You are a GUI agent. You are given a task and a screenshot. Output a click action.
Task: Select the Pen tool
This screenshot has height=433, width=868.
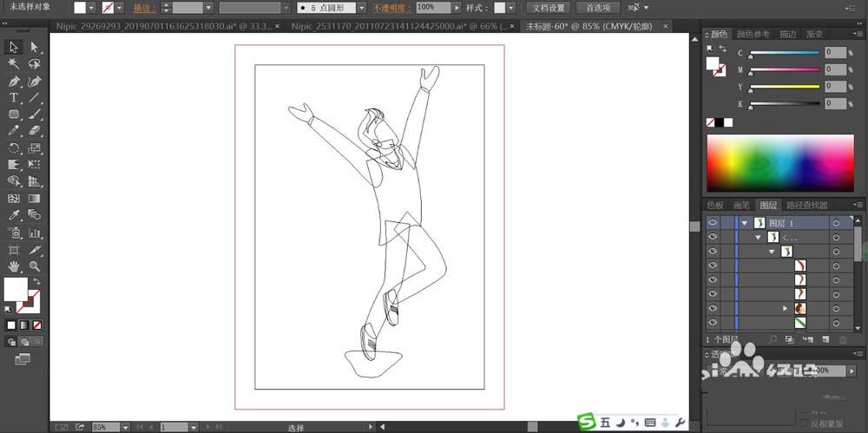point(14,82)
